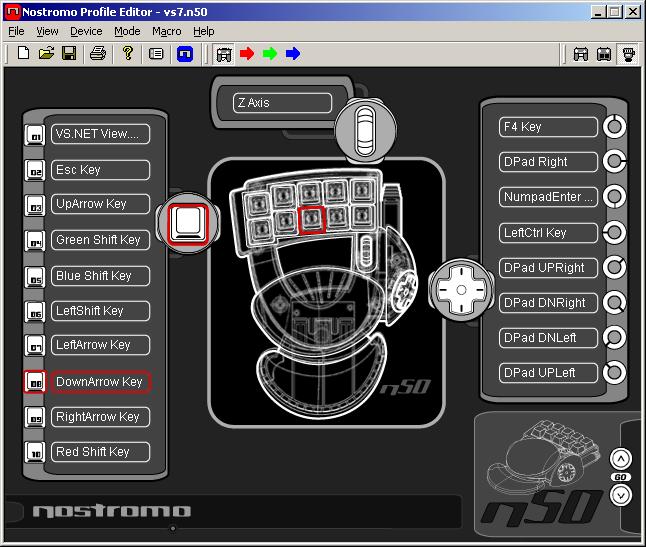
Task: Click button 03 number icon
Action: [x=35, y=206]
